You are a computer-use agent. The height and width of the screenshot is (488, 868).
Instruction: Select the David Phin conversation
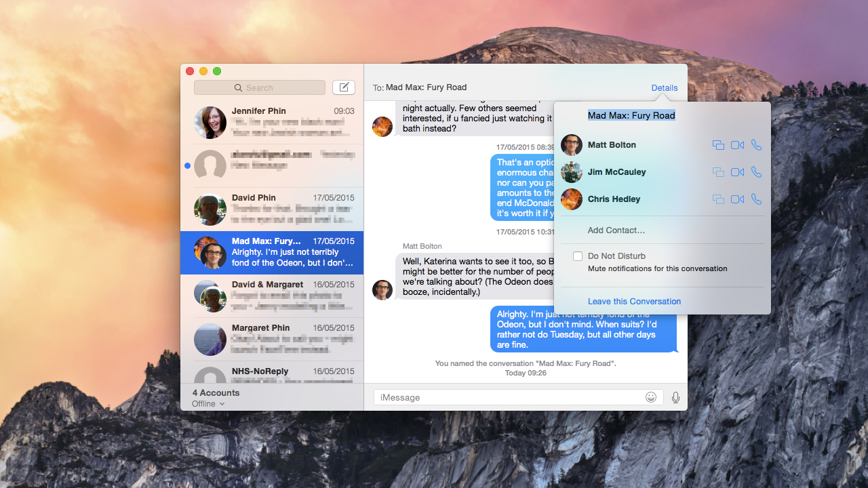pyautogui.click(x=272, y=209)
